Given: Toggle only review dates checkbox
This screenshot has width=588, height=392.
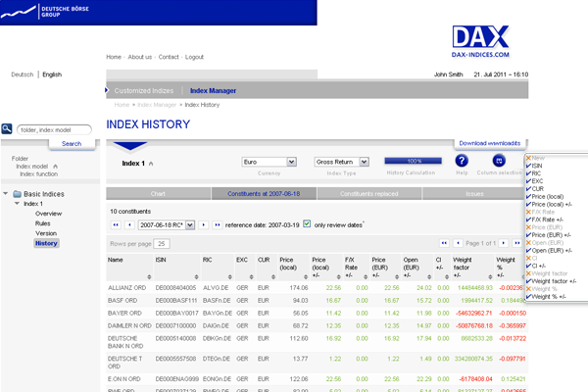Looking at the screenshot, I should (x=307, y=224).
